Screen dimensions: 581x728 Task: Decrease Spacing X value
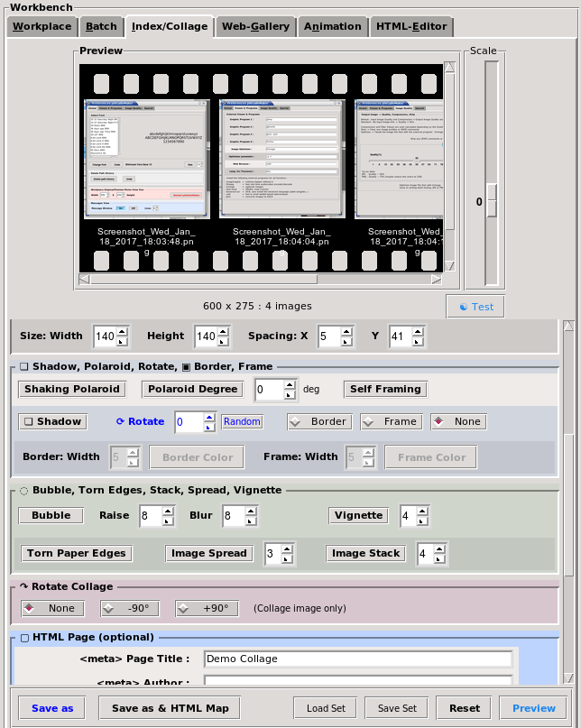346,341
